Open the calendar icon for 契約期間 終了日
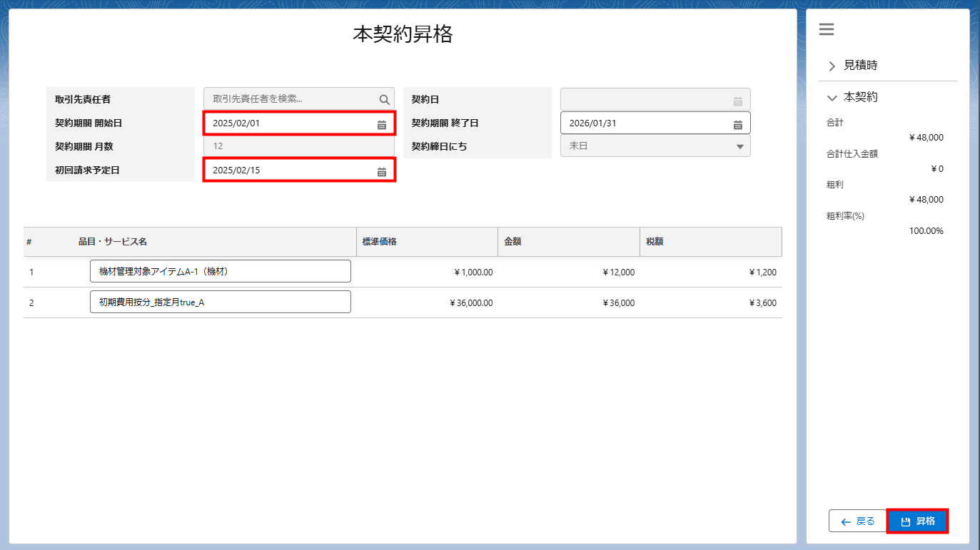Screen dimensions: 980x550 (x=739, y=122)
